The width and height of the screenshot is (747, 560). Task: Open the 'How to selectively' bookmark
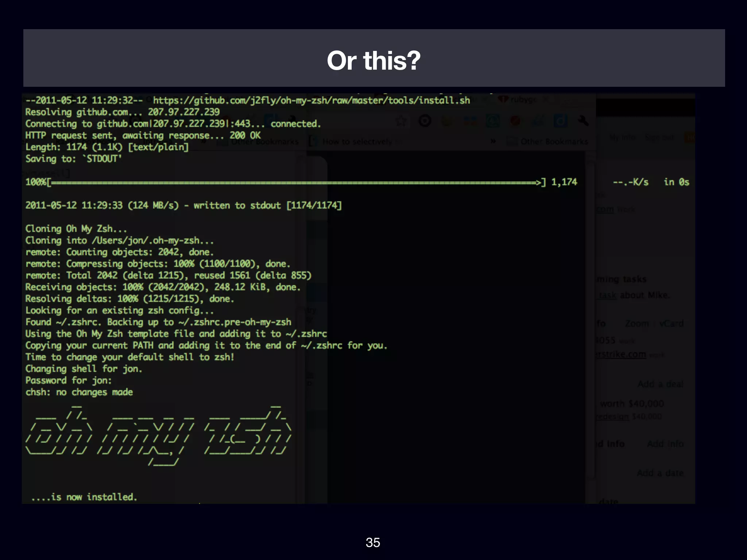point(356,141)
